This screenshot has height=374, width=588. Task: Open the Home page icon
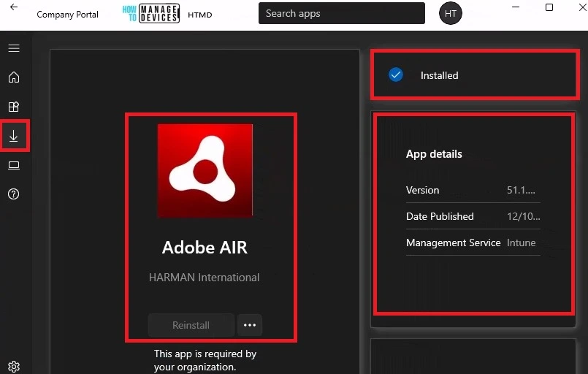pos(14,77)
